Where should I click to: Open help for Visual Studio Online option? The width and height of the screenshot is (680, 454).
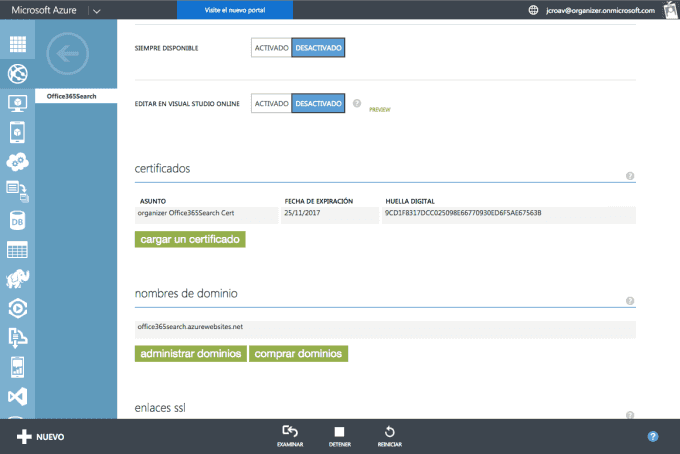click(357, 103)
